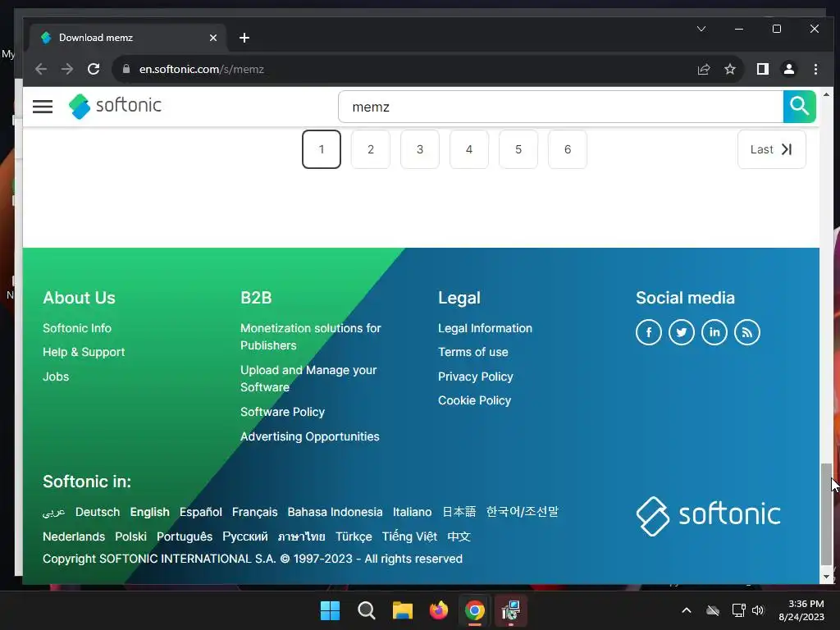This screenshot has width=840, height=630.
Task: Open Chrome three-dot menu
Action: click(x=815, y=69)
